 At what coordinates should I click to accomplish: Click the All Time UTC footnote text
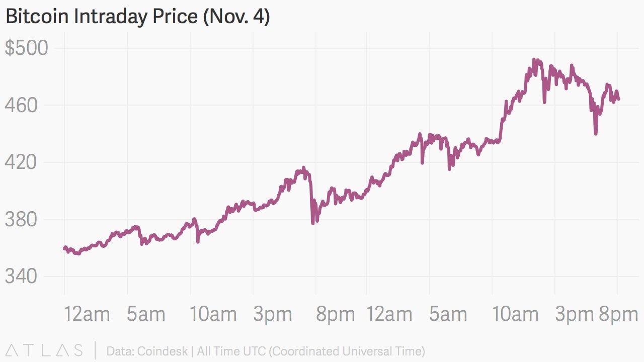click(x=311, y=351)
